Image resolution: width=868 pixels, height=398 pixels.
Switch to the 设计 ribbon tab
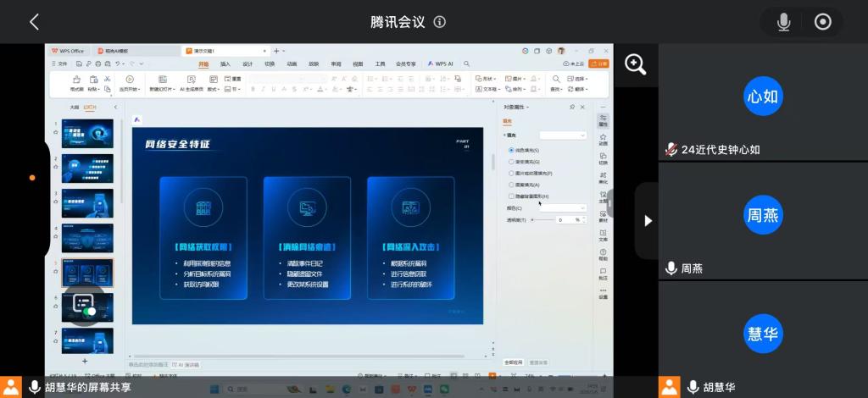248,64
